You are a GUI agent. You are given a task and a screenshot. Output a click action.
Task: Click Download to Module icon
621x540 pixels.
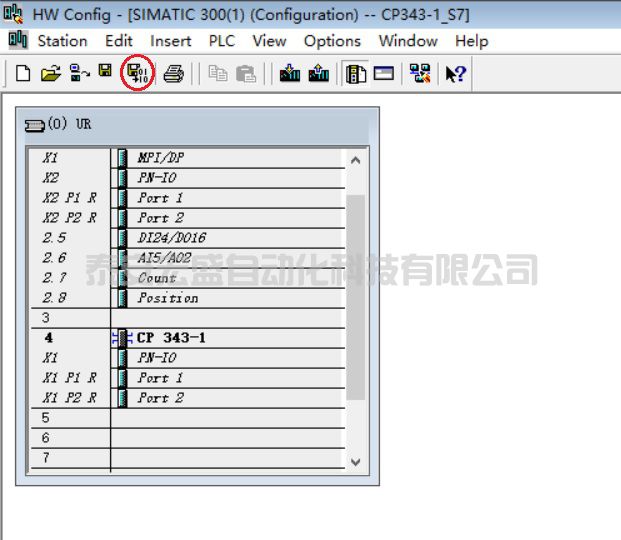290,74
